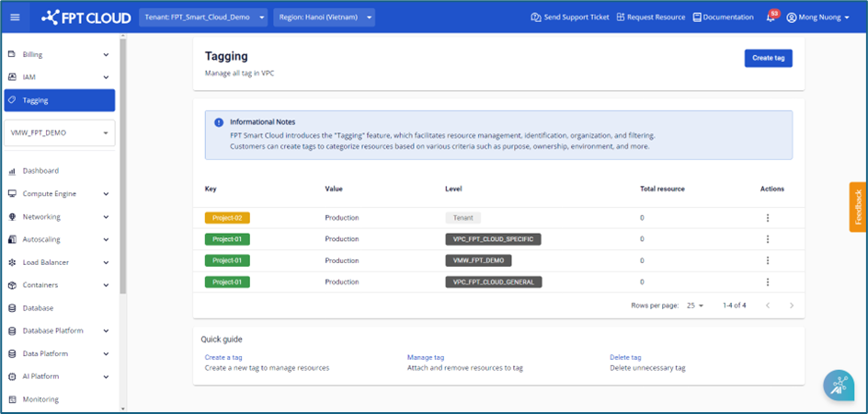Open the Tenant selector dropdown
This screenshot has height=414, width=868.
click(x=204, y=17)
